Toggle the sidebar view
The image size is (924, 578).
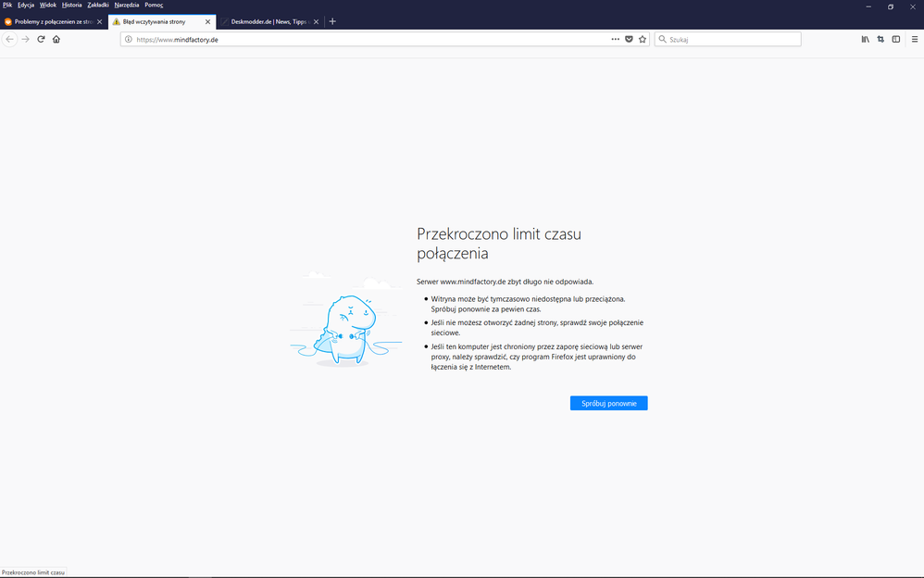(x=896, y=40)
